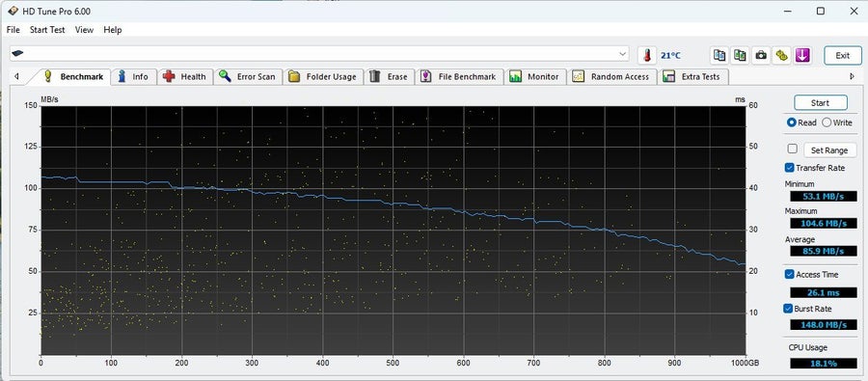Open the Start Test menu
The height and width of the screenshot is (381, 868).
(47, 30)
